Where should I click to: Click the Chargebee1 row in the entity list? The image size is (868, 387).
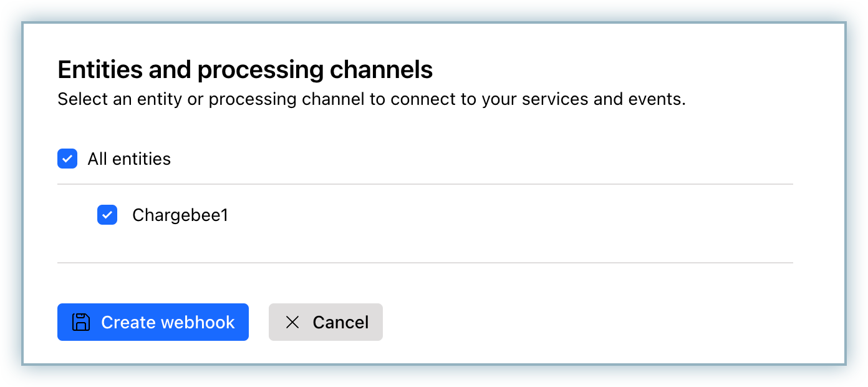pos(180,215)
